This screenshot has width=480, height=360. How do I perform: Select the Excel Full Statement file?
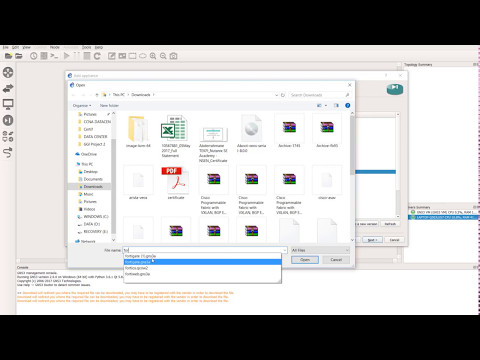pyautogui.click(x=176, y=136)
